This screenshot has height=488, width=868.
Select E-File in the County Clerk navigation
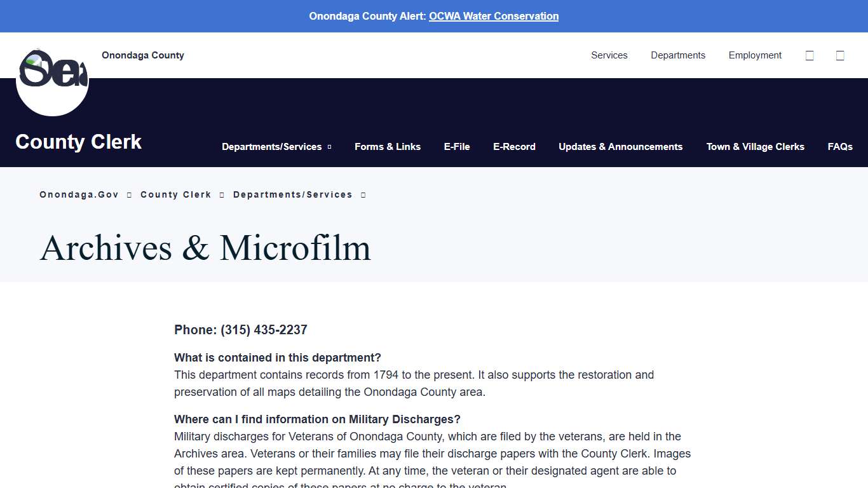457,147
